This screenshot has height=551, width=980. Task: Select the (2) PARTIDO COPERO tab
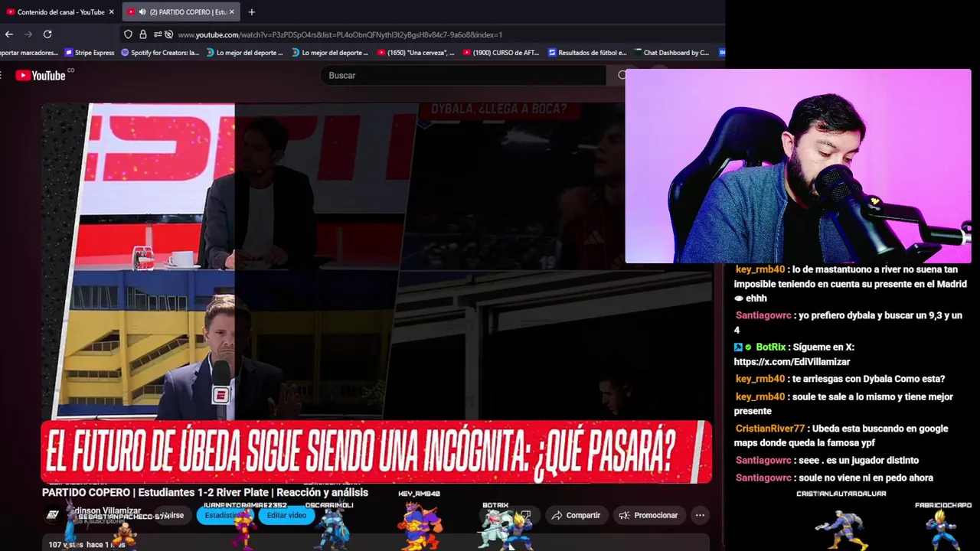click(181, 12)
